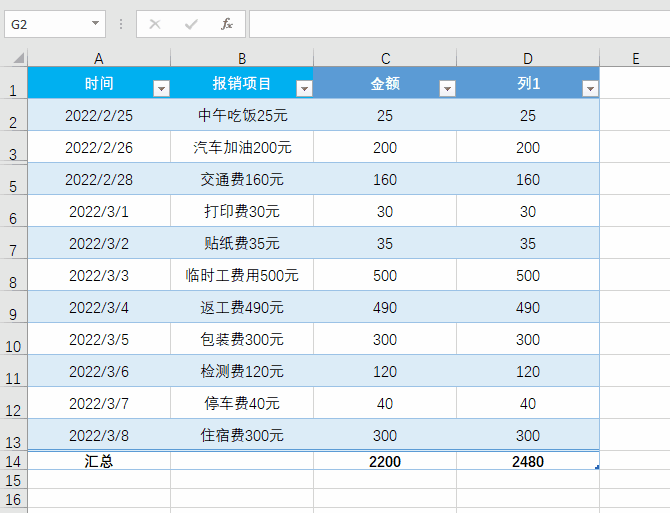Select 金额 cell 160 in row 5
Image resolution: width=670 pixels, height=513 pixels.
[385, 179]
